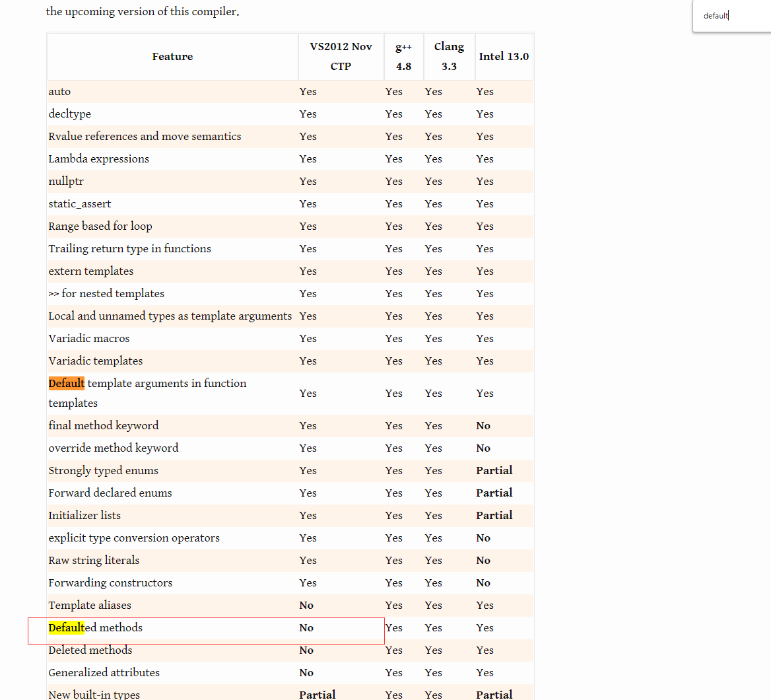Screen dimensions: 771x700
Task: Click Intel 'No' in explicit type conversion row
Action: (x=483, y=538)
